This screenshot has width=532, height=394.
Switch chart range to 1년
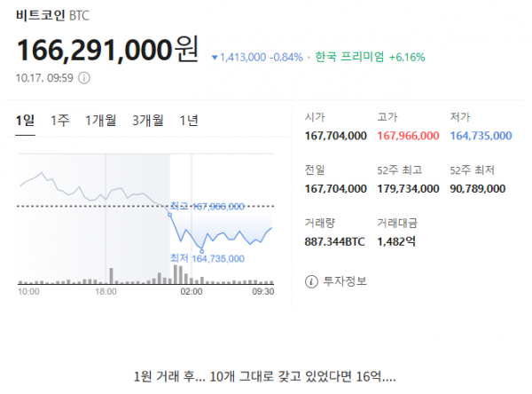189,122
